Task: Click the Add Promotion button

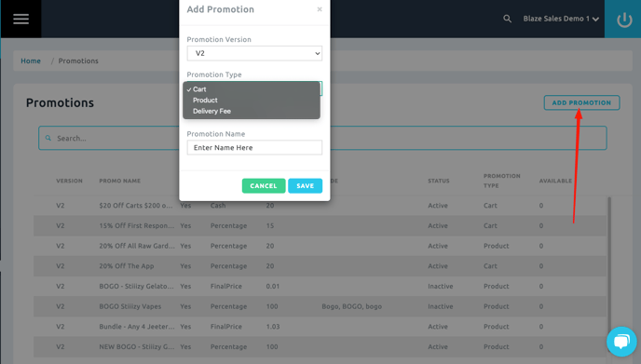Action: pos(581,102)
